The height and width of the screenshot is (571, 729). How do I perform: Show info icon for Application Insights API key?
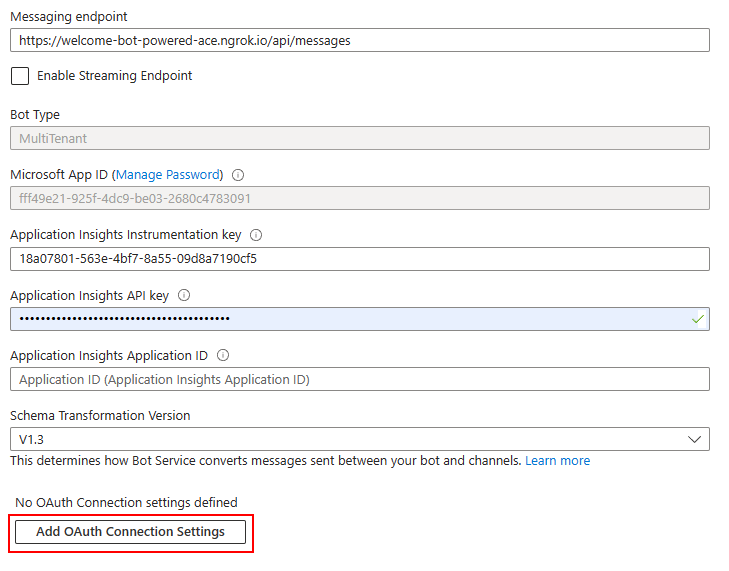(x=184, y=295)
